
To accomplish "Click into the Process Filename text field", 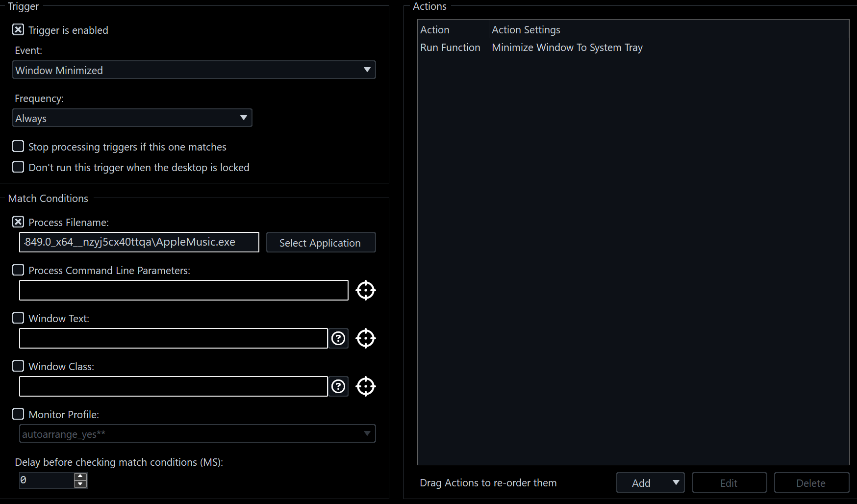I will point(139,242).
